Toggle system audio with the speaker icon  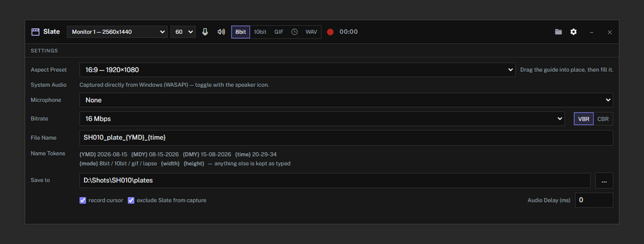click(x=221, y=31)
